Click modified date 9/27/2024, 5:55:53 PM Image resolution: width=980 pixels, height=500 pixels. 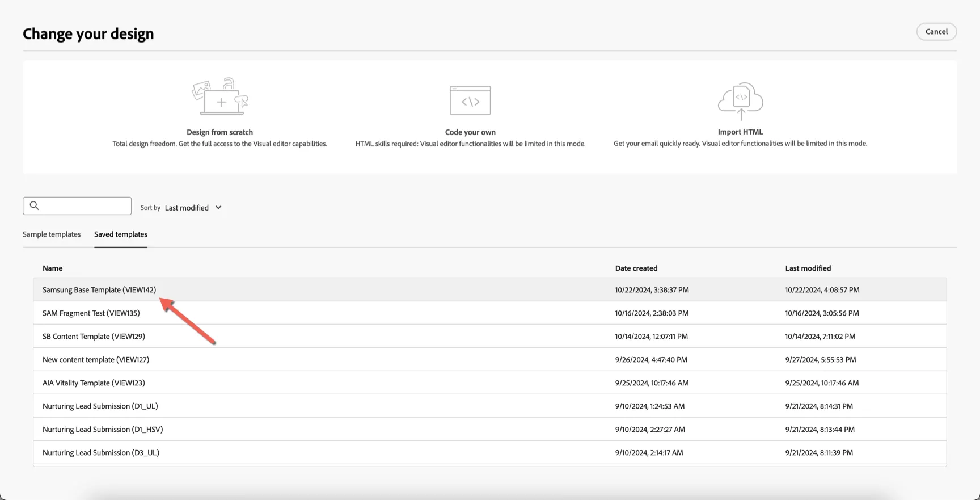coord(821,360)
